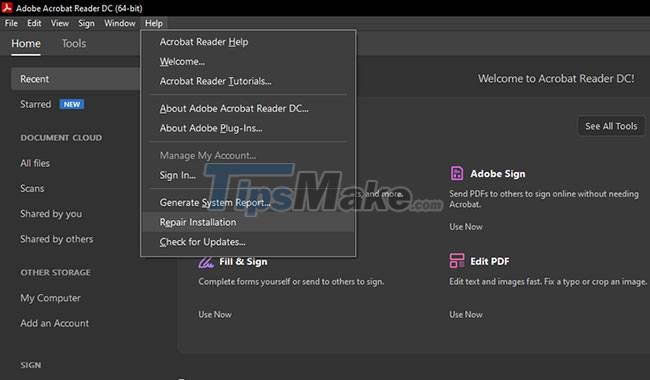
Task: Switch to the Home tab
Action: [x=26, y=44]
